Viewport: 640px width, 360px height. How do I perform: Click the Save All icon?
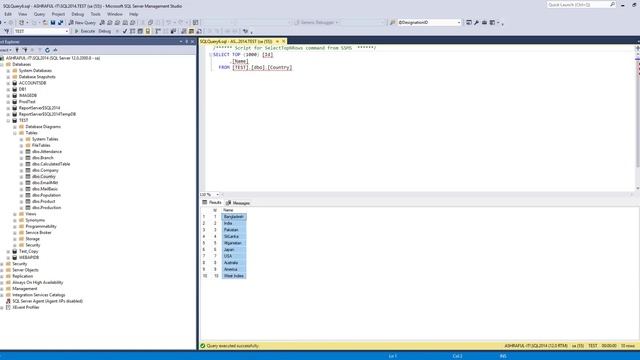[x=60, y=22]
